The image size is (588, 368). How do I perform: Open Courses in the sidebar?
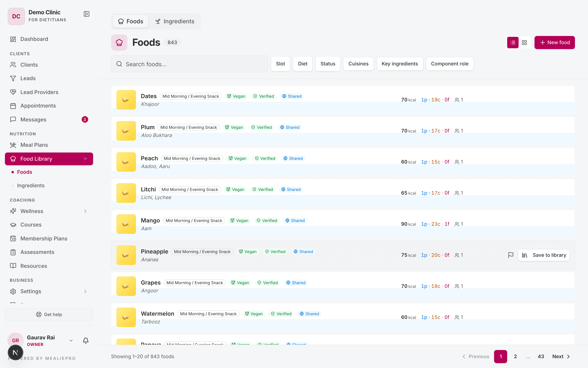pyautogui.click(x=49, y=225)
